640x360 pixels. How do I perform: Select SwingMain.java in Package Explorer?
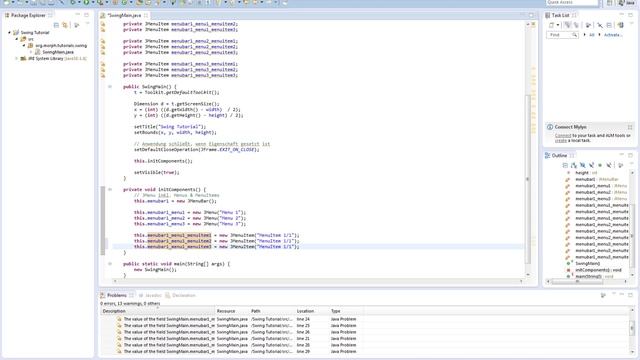coord(58,52)
